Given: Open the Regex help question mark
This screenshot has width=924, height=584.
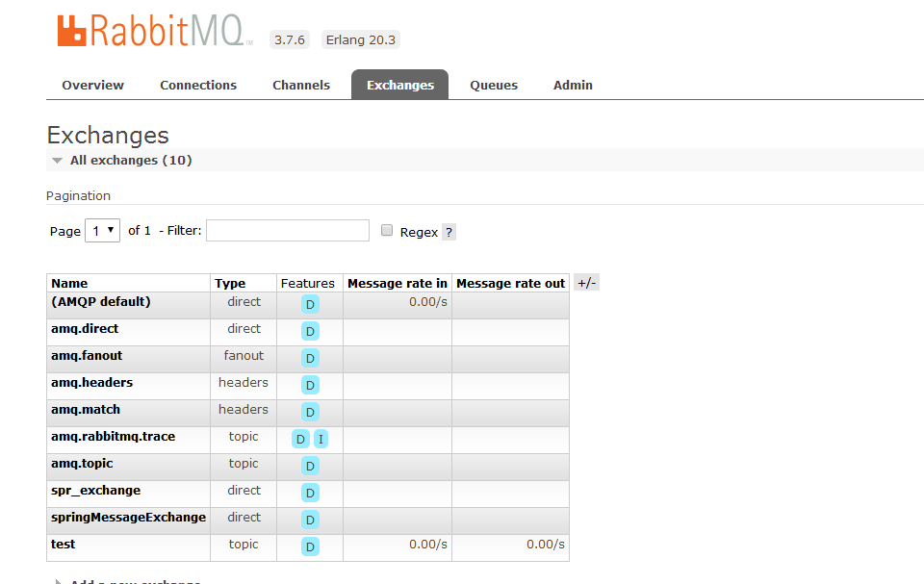Looking at the screenshot, I should [x=449, y=232].
